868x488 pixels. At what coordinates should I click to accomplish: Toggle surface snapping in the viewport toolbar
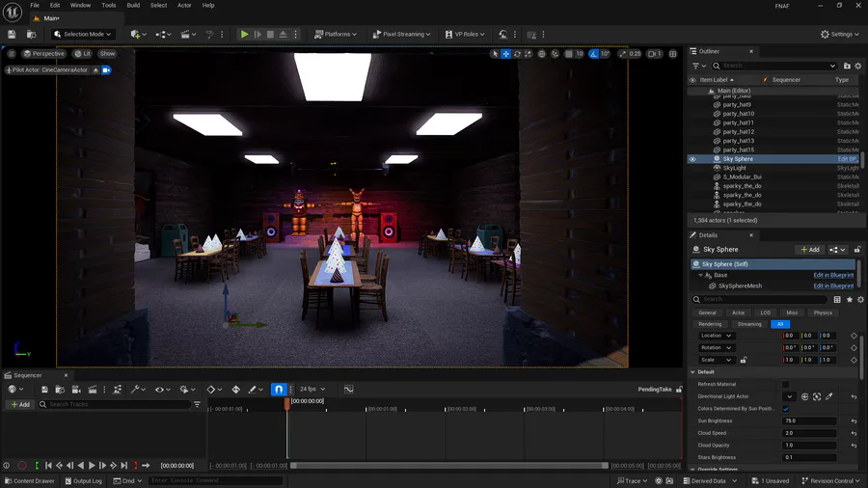555,54
